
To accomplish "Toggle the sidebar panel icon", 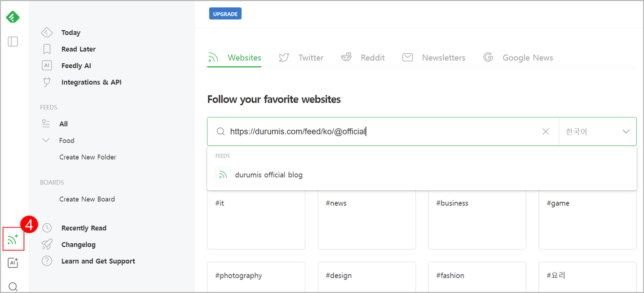I will click(x=13, y=41).
